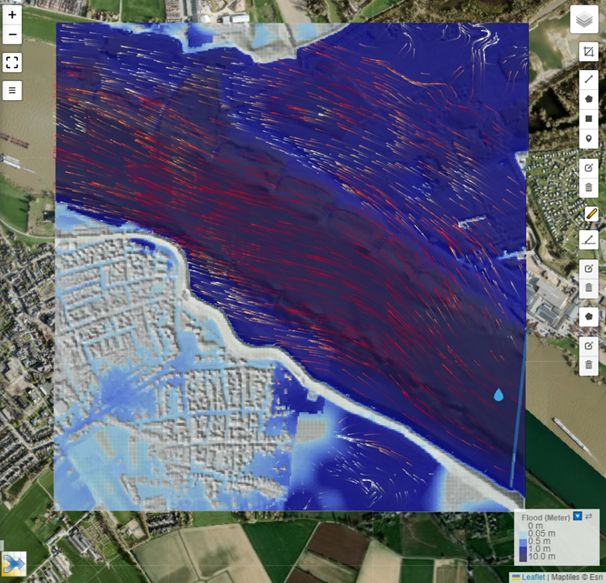
Task: Expand the Flood legend dropdown arrow
Action: click(577, 516)
